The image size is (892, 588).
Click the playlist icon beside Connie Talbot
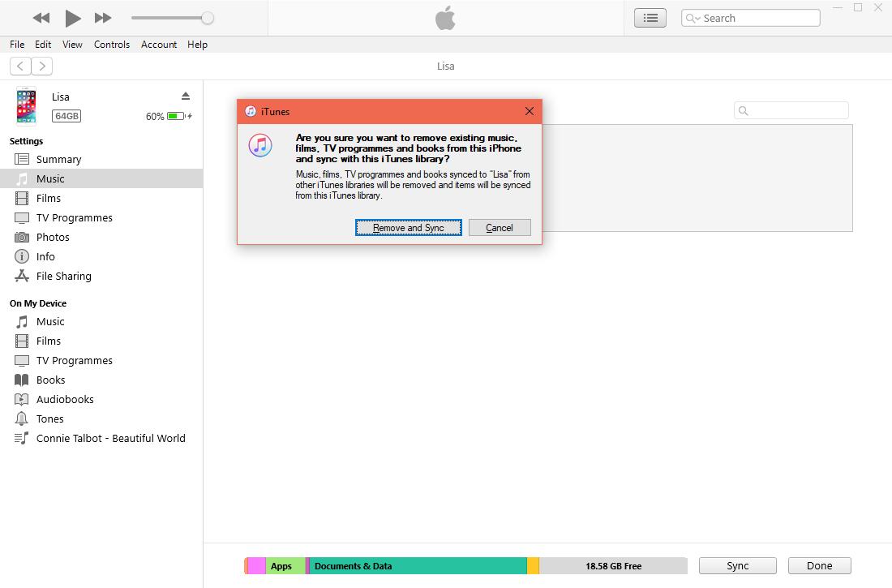(22, 438)
